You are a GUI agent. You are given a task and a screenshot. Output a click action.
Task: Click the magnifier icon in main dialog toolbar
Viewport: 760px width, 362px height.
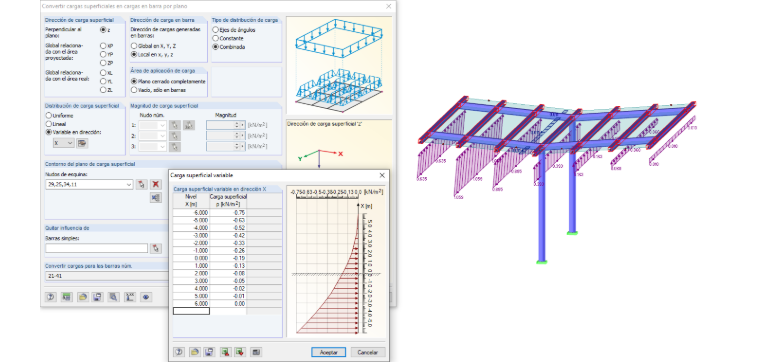[x=114, y=297]
